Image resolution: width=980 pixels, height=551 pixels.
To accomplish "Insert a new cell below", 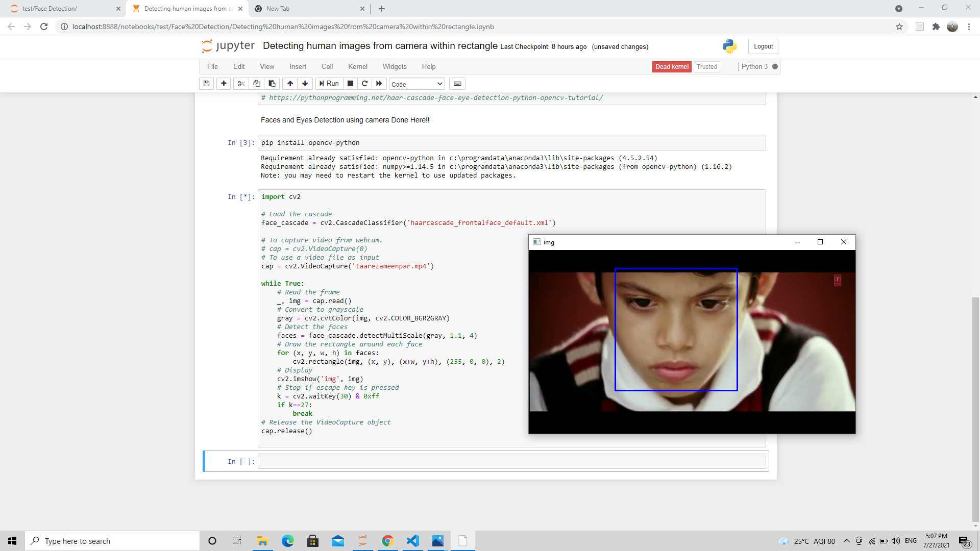I will click(x=223, y=83).
